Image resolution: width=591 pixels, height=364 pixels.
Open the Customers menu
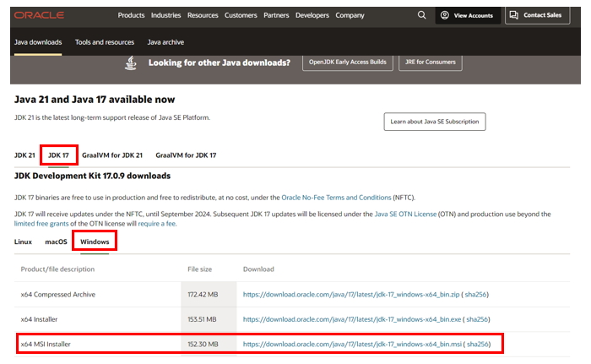pos(241,15)
